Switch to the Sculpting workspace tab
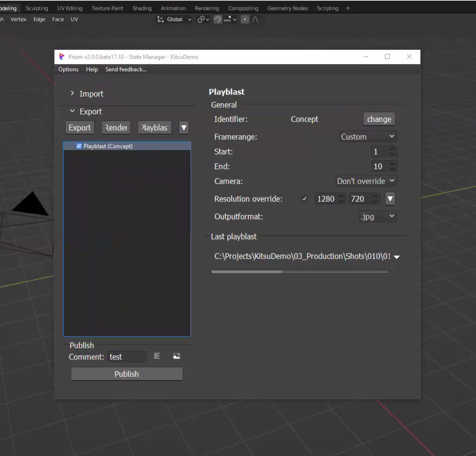 (x=37, y=8)
